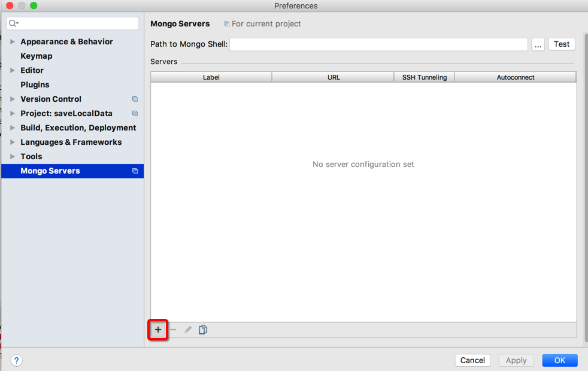Select Mongo Servers in the sidebar
Image resolution: width=588 pixels, height=371 pixels.
72,171
